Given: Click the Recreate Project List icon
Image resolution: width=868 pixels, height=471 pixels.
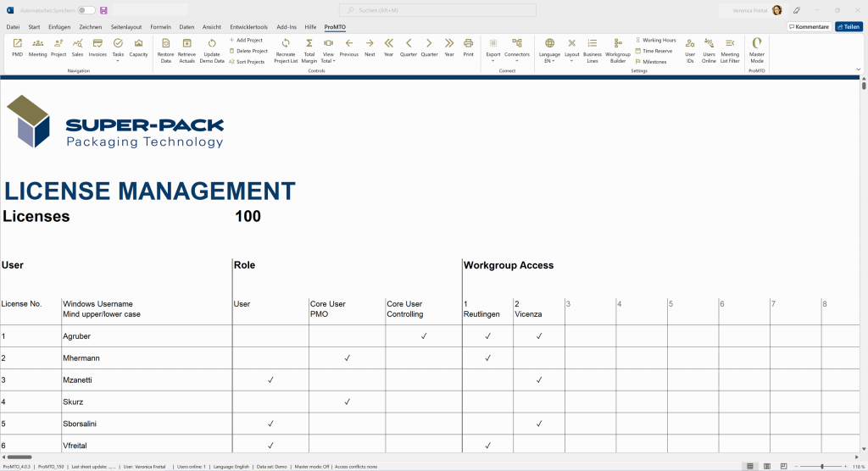Looking at the screenshot, I should coord(286,49).
